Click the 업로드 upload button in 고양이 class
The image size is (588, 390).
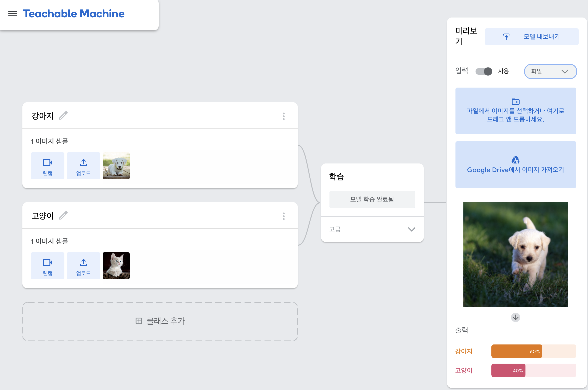pyautogui.click(x=84, y=266)
